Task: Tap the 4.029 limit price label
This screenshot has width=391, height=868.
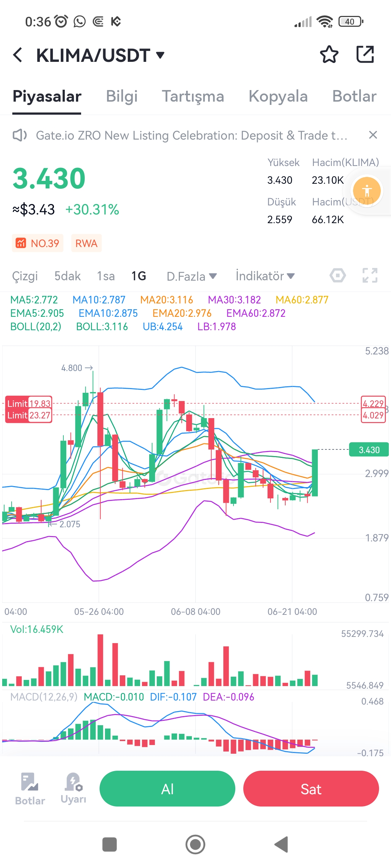Action: (373, 415)
